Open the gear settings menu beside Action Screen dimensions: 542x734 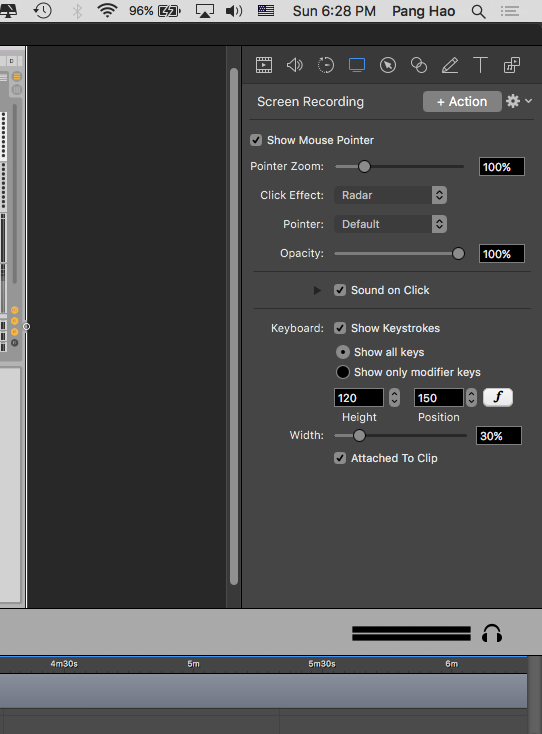[519, 101]
